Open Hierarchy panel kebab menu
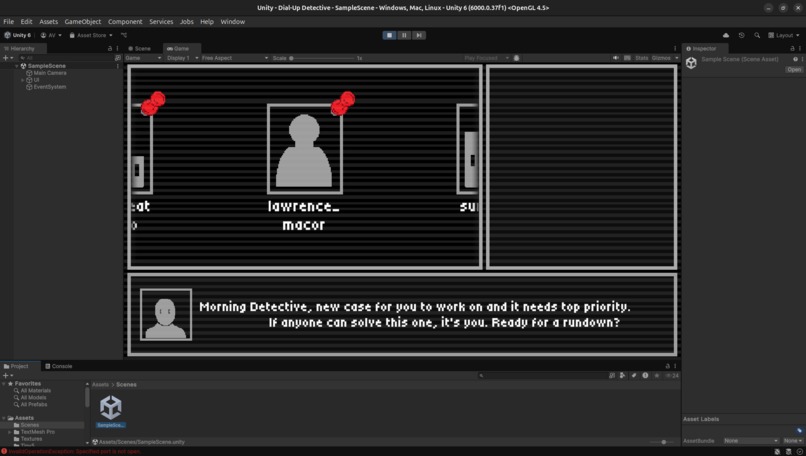The height and width of the screenshot is (456, 806). coord(117,48)
